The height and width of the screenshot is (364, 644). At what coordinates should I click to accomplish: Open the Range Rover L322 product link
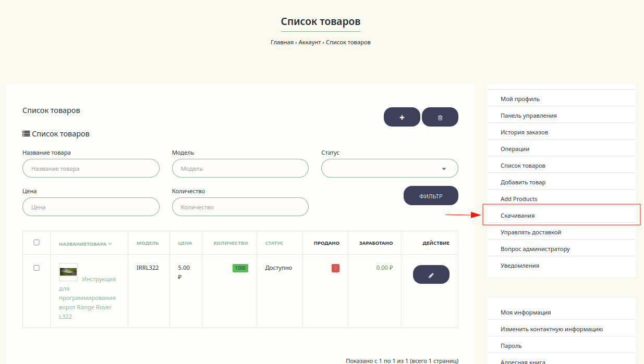click(x=87, y=298)
